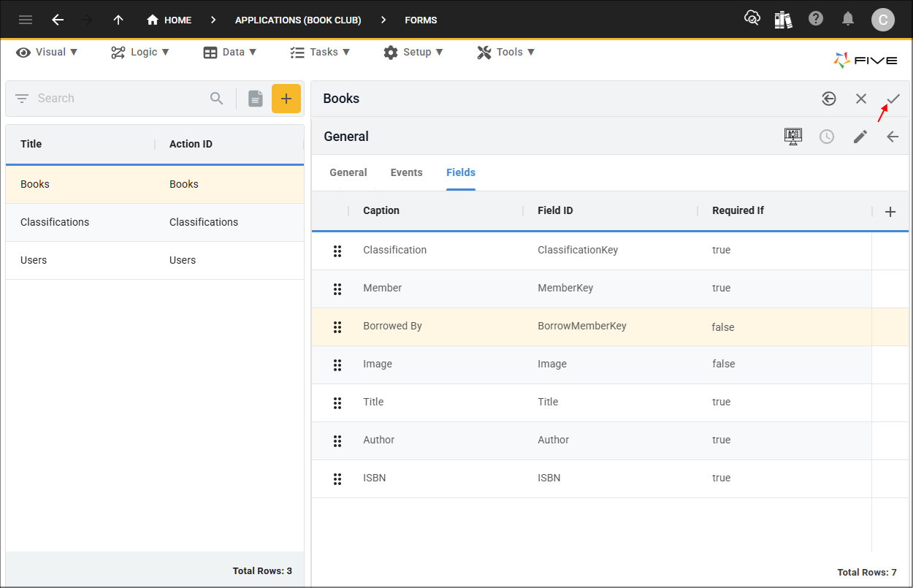The height and width of the screenshot is (588, 913).
Task: Open the help question mark icon
Action: pos(816,19)
